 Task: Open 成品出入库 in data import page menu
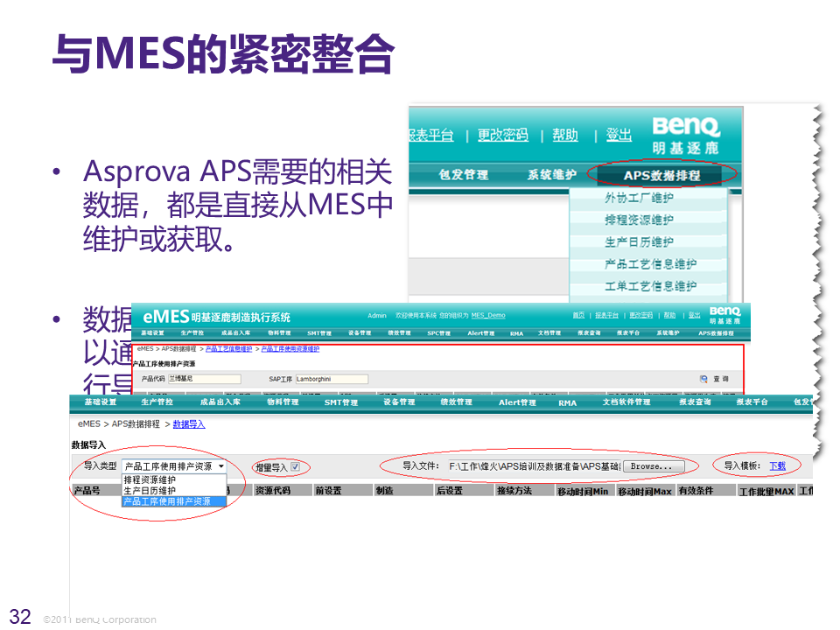pos(220,402)
